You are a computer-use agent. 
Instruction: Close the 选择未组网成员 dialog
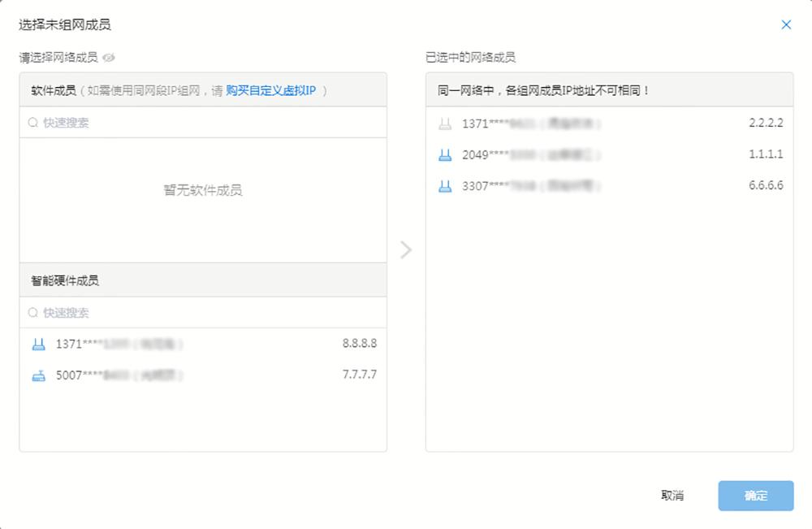coord(786,24)
